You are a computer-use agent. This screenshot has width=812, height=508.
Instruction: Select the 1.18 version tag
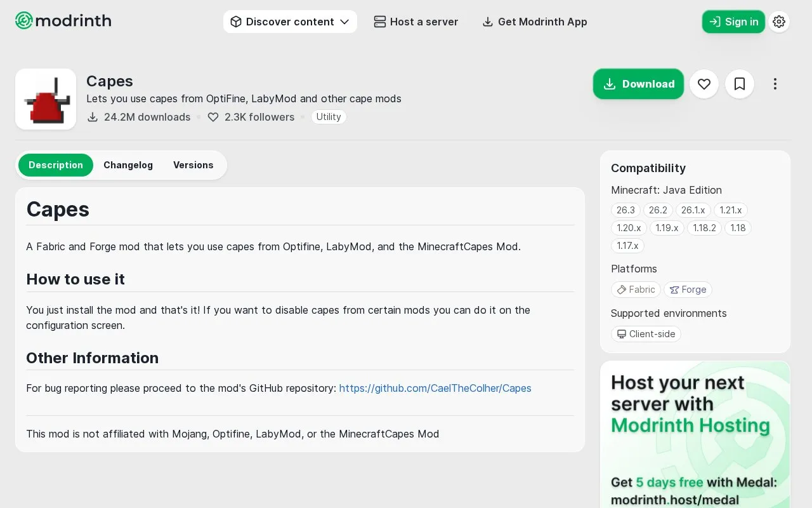(738, 228)
